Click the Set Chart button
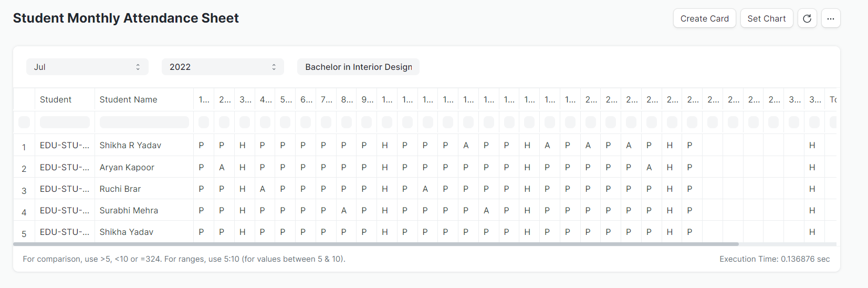The width and height of the screenshot is (868, 288). pos(766,18)
